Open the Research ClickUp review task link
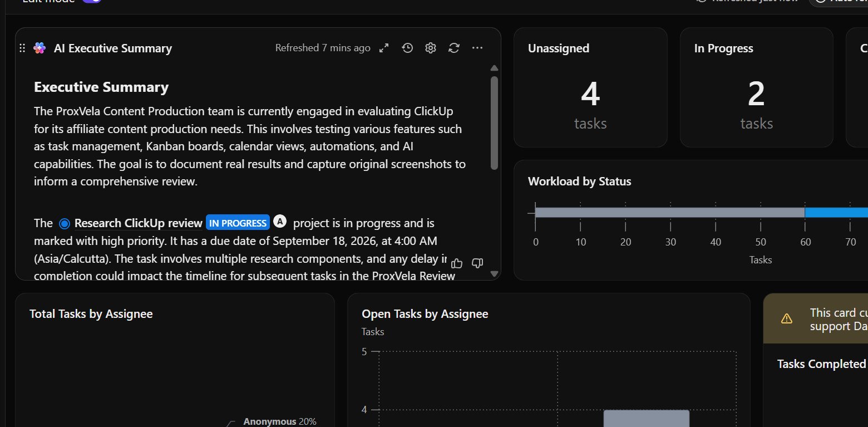The width and height of the screenshot is (868, 427). (x=139, y=223)
